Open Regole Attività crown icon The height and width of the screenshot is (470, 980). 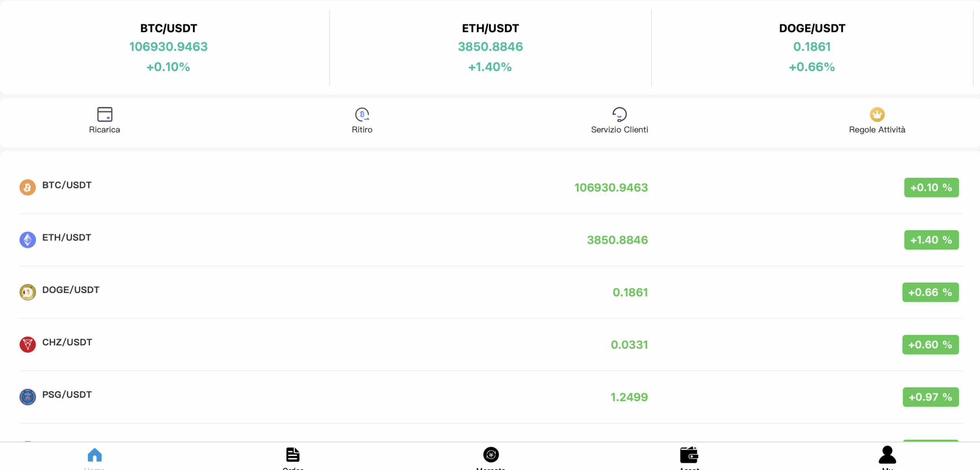[x=877, y=114]
